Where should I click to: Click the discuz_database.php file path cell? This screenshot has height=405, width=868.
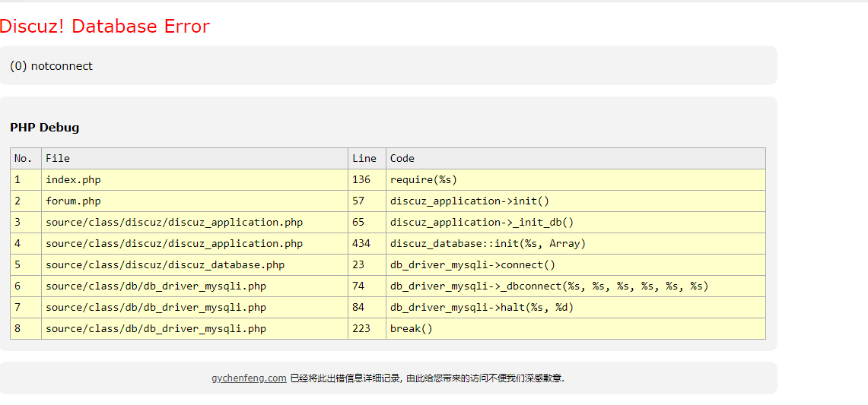(x=165, y=264)
